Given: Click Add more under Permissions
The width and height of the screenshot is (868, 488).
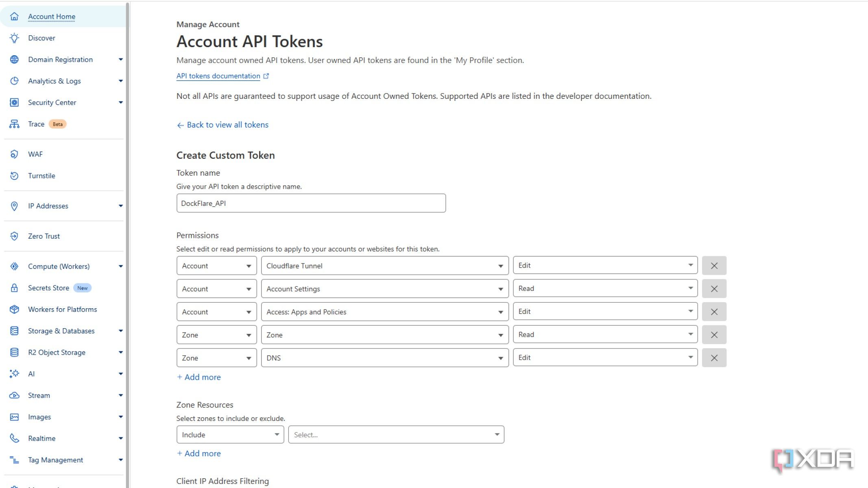Looking at the screenshot, I should 199,377.
